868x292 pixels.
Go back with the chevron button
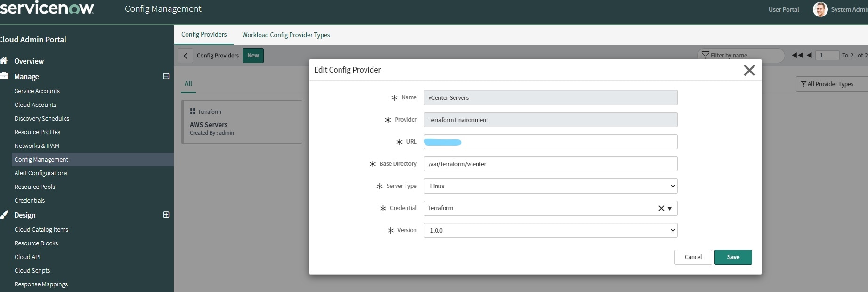185,56
